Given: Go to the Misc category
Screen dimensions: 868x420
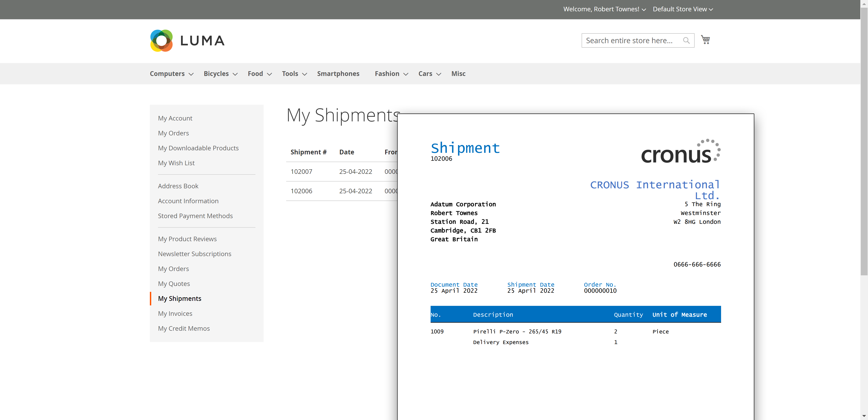Looking at the screenshot, I should click(458, 73).
